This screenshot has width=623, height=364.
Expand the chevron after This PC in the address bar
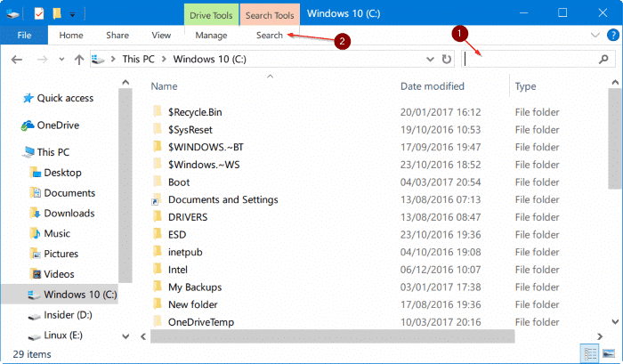[164, 60]
